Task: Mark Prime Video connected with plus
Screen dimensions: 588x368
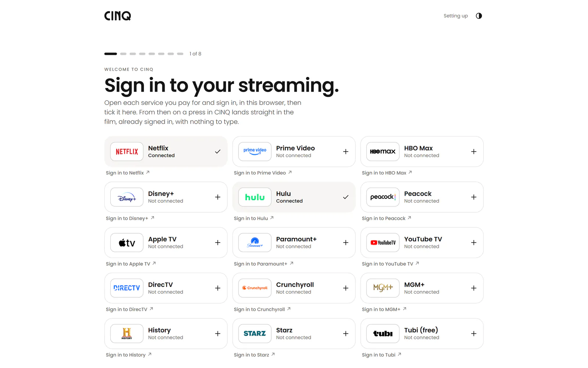Action: click(346, 152)
